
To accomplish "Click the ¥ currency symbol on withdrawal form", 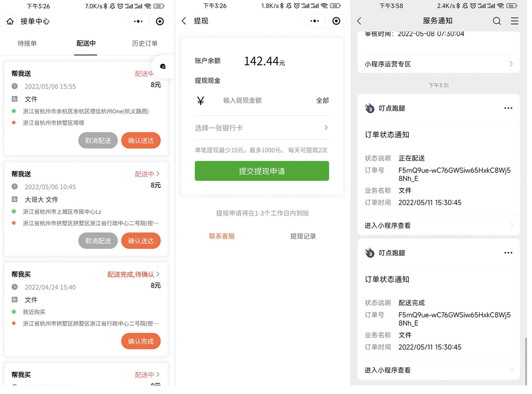I will point(201,100).
